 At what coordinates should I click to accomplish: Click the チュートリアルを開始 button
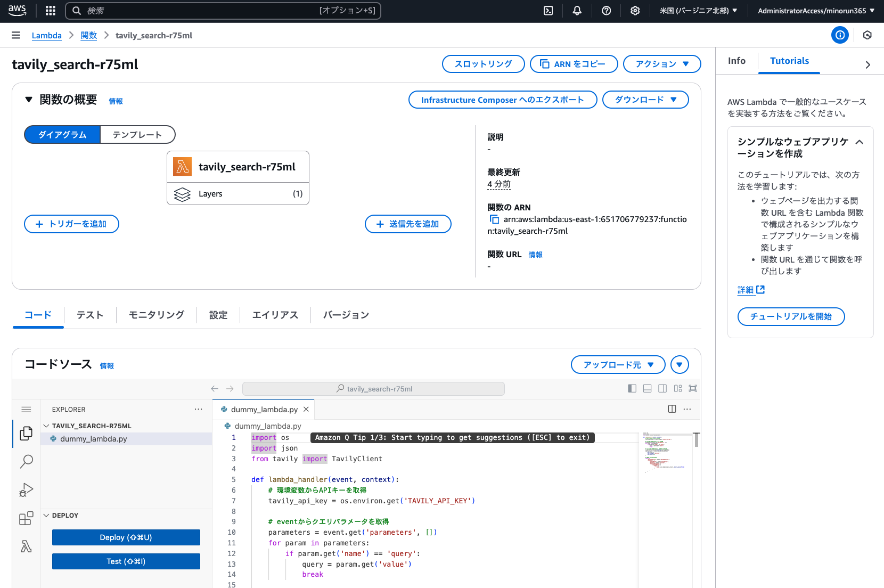click(x=791, y=316)
